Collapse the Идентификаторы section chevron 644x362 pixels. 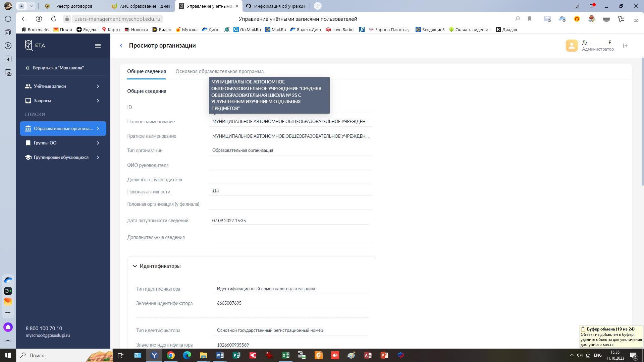tap(135, 266)
